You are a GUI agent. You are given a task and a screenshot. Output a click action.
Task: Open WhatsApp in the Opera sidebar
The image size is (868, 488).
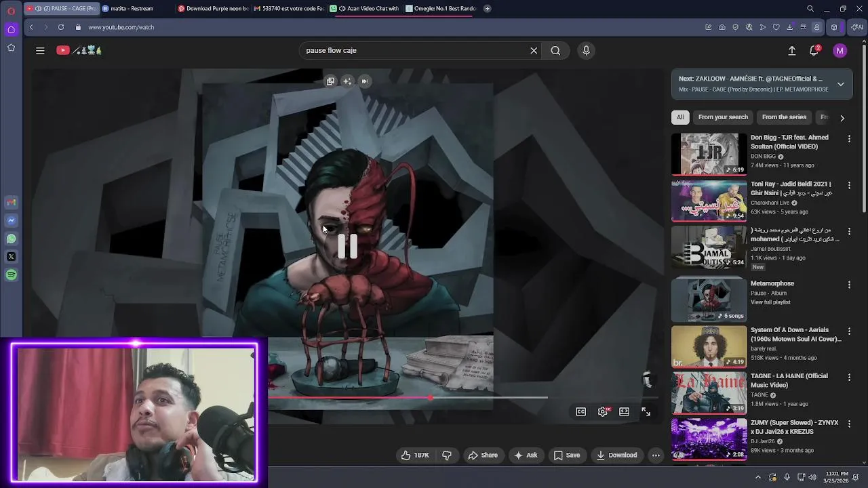click(x=11, y=239)
